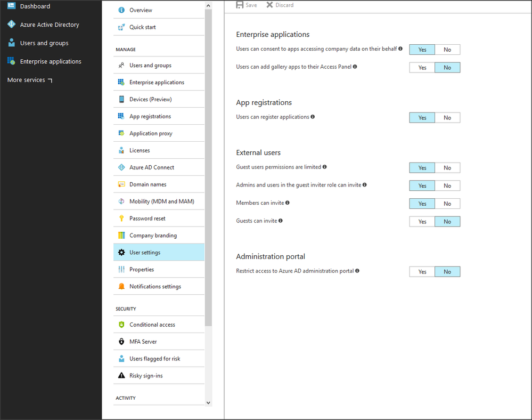Click the Risky sign-ins warning icon
Viewport: 532px width, 420px height.
coord(121,376)
